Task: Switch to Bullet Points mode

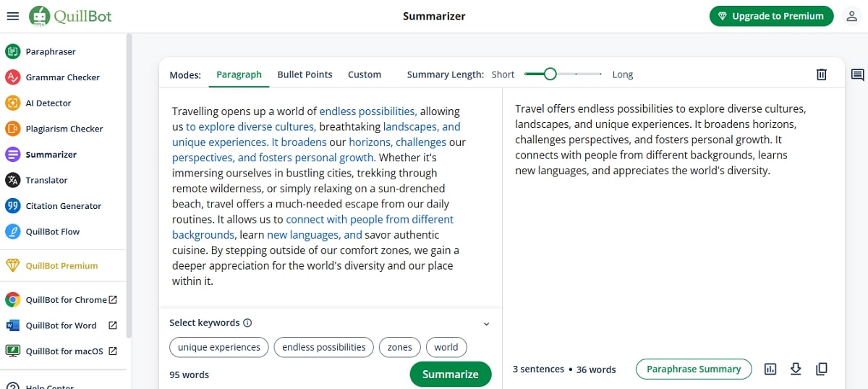Action: coord(305,74)
